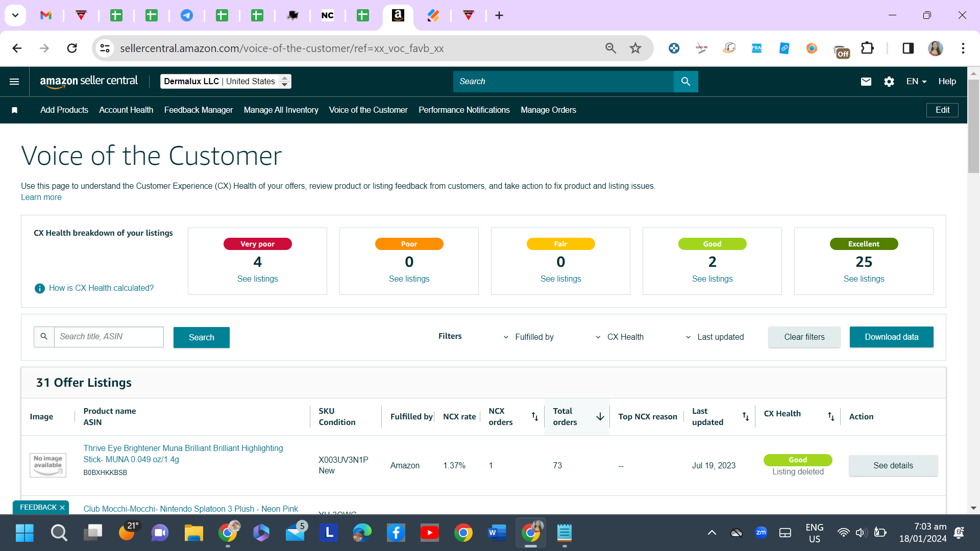The image size is (980, 551).
Task: Open Manage Orders
Action: tap(548, 110)
